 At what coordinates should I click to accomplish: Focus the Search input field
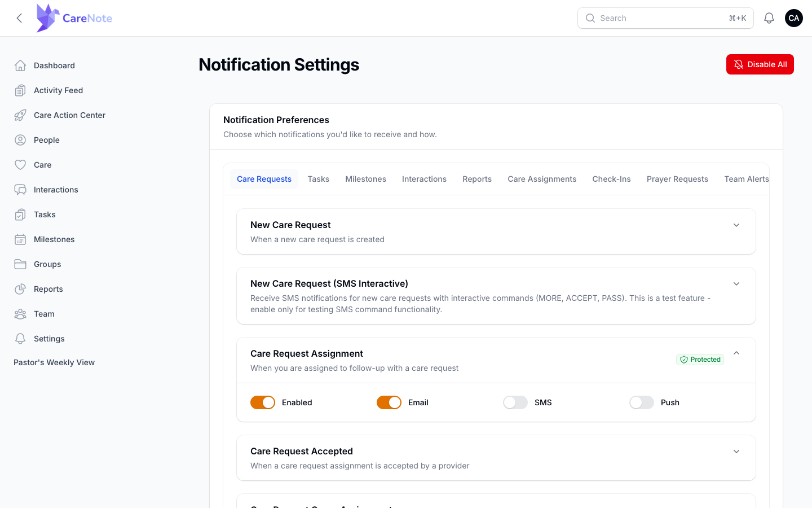(x=665, y=18)
